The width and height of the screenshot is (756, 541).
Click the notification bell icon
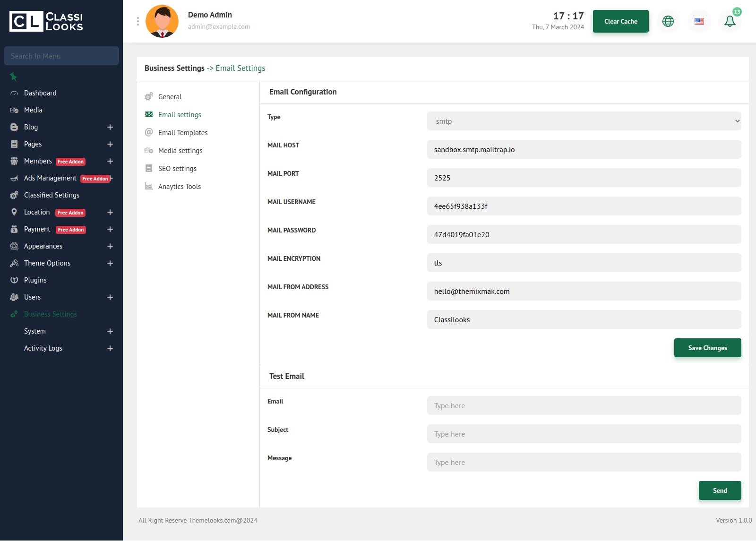pos(730,21)
